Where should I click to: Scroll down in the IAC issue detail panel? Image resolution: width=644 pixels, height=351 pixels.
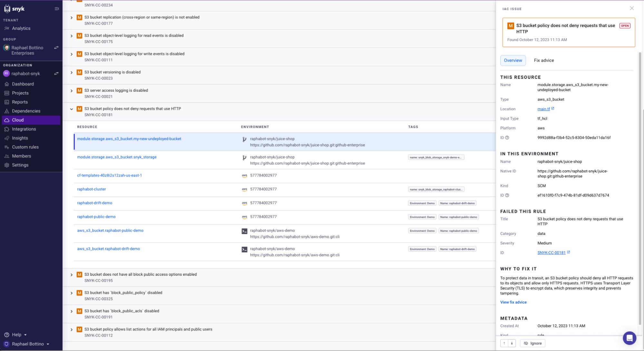coord(513,343)
